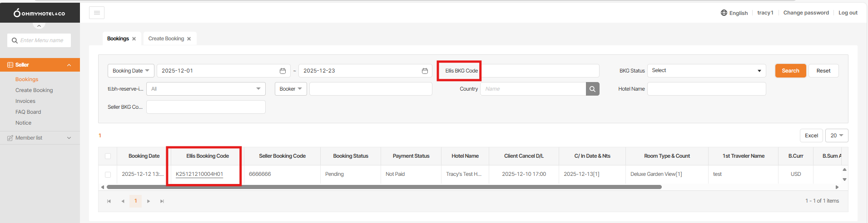Open the BKG Status dropdown
868x223 pixels.
point(706,71)
